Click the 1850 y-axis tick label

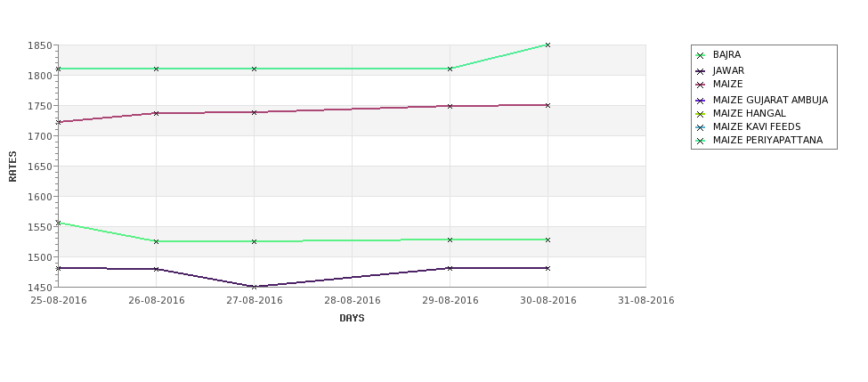pyautogui.click(x=40, y=45)
